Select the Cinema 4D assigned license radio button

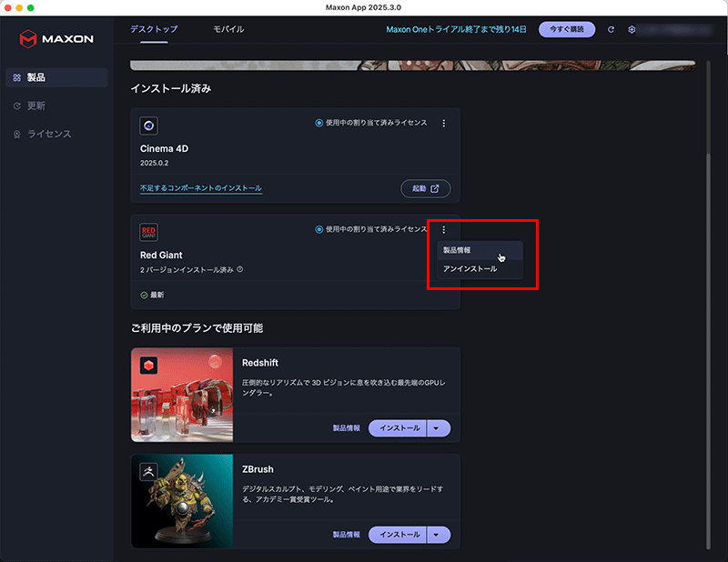click(318, 124)
